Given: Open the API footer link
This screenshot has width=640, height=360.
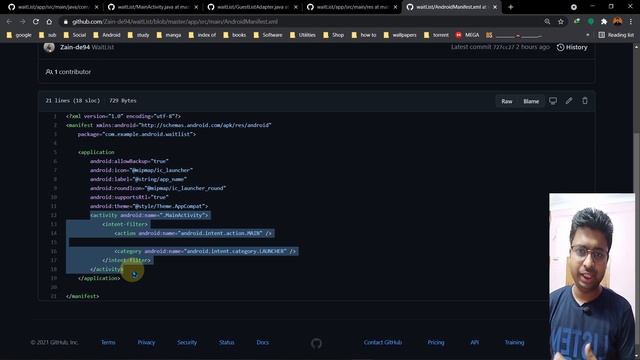Looking at the screenshot, I should (x=474, y=342).
